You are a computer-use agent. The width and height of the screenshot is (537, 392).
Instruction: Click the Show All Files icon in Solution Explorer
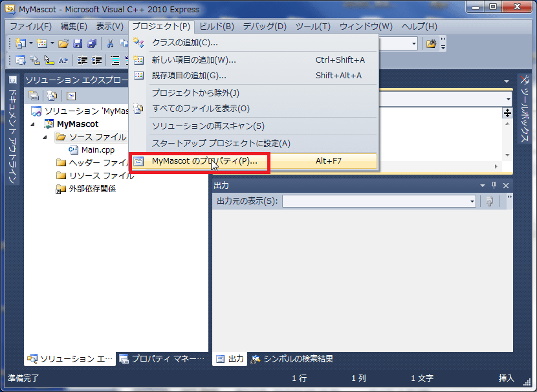(52, 96)
